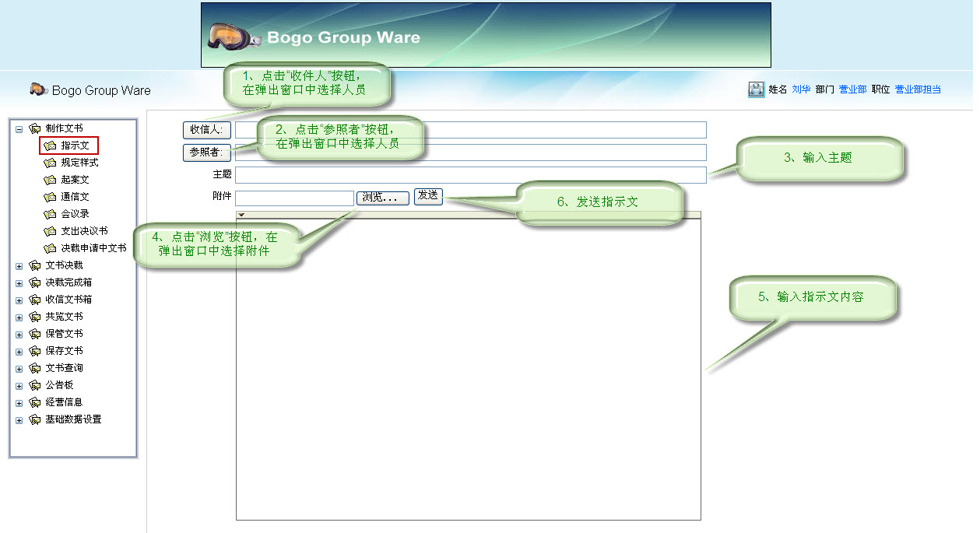
Task: Click the 经营信息 folder icon
Action: point(34,402)
